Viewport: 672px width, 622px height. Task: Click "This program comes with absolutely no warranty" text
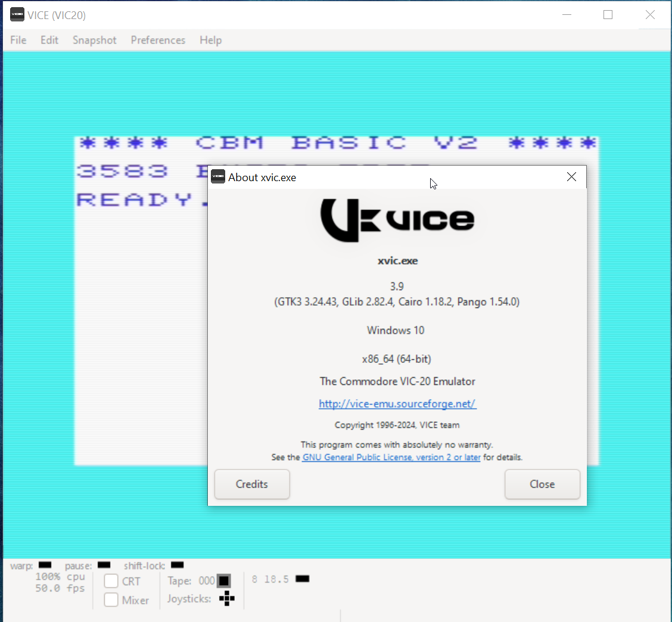click(x=397, y=445)
